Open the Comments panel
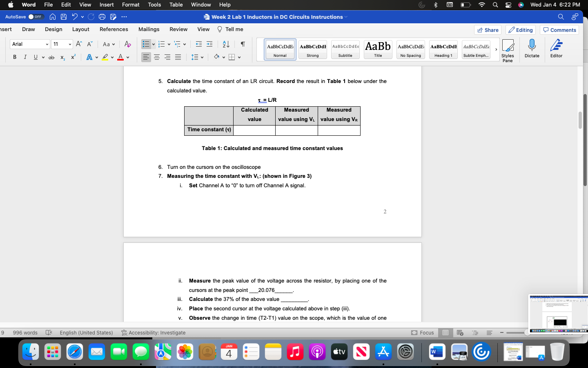588x368 pixels. pos(559,30)
